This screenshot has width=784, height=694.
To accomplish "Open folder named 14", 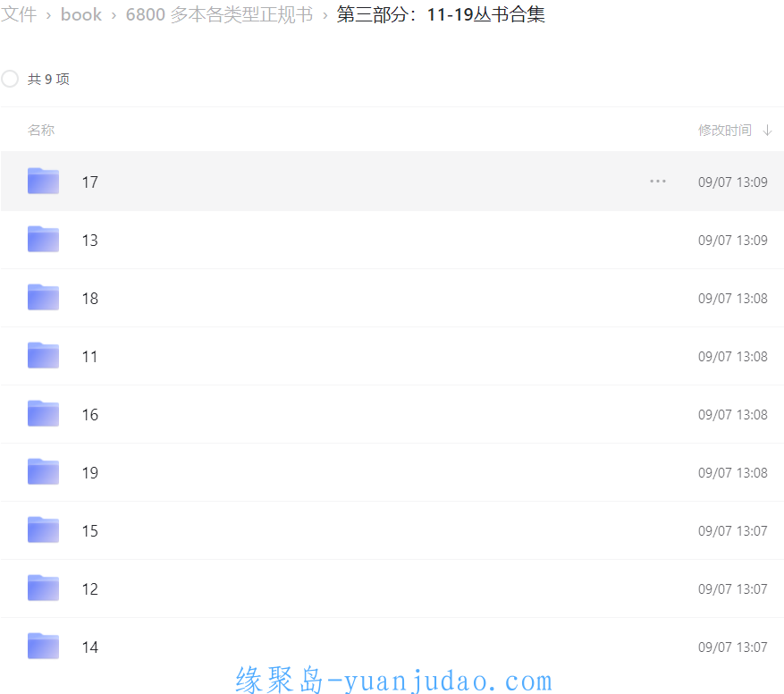I will [90, 647].
